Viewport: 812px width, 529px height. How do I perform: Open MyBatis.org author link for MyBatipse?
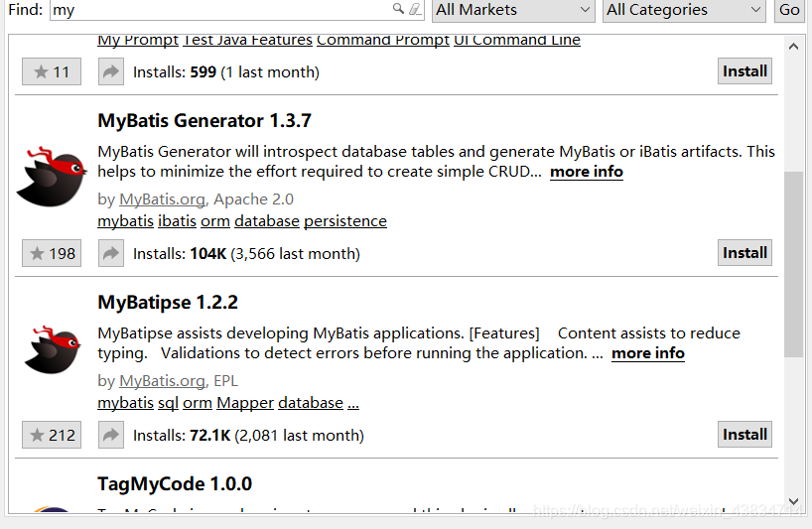162,381
